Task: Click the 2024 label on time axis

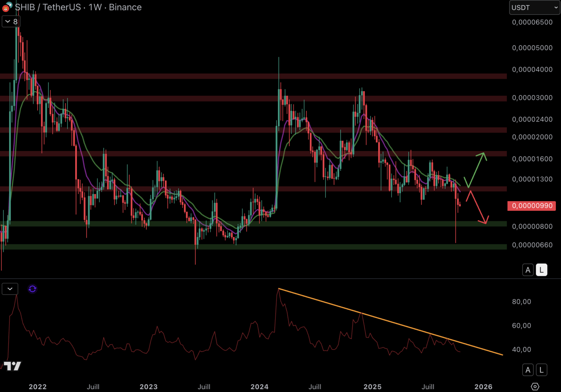Action: 259,387
